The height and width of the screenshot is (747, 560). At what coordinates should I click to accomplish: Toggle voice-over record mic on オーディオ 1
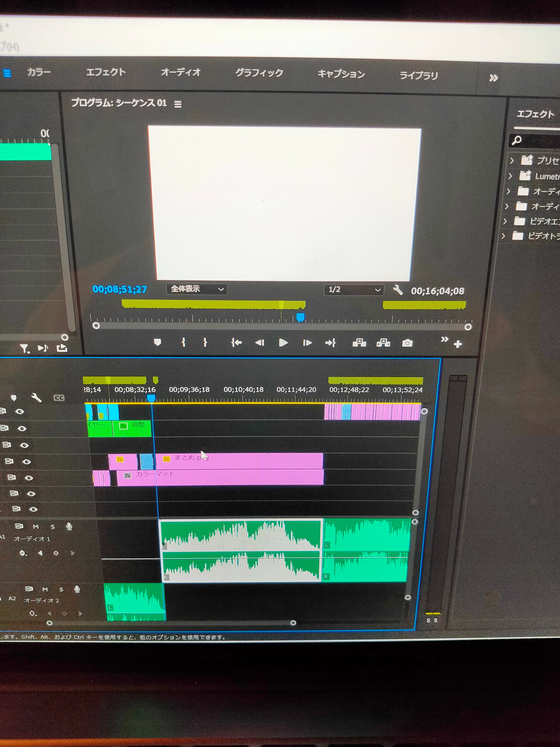[x=69, y=526]
